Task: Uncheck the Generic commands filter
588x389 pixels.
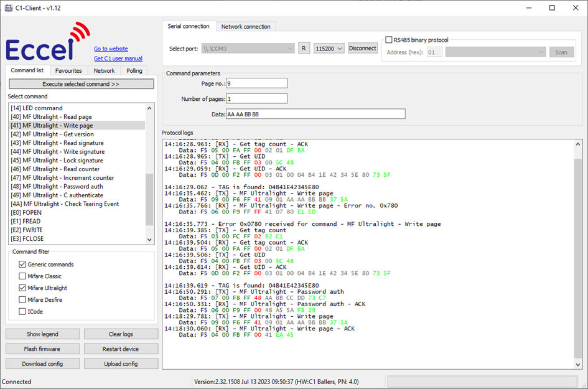Action: (22, 265)
